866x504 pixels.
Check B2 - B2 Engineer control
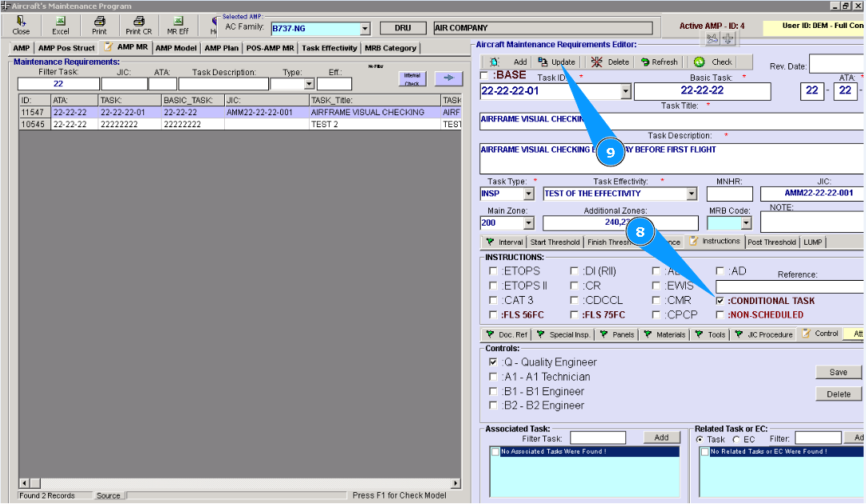(493, 405)
